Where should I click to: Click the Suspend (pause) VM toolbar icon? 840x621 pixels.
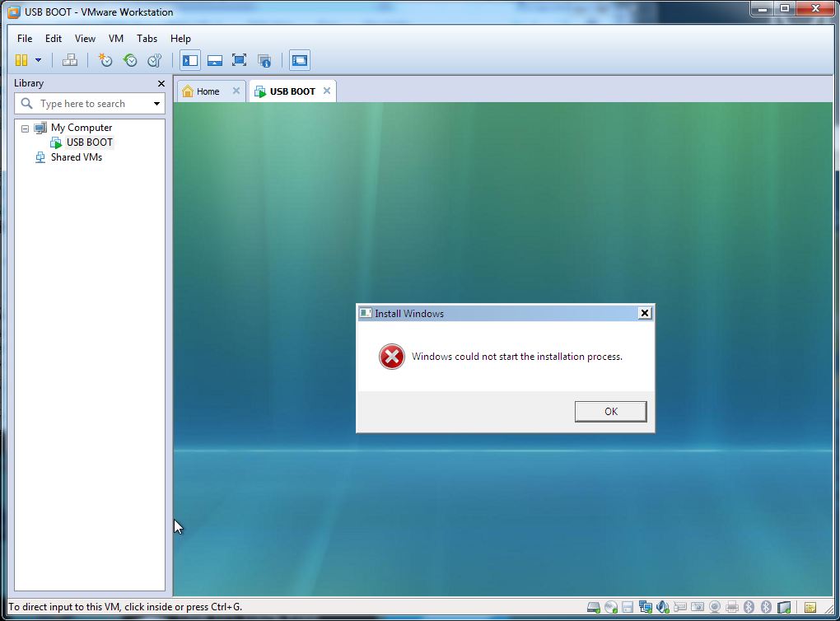pos(21,60)
